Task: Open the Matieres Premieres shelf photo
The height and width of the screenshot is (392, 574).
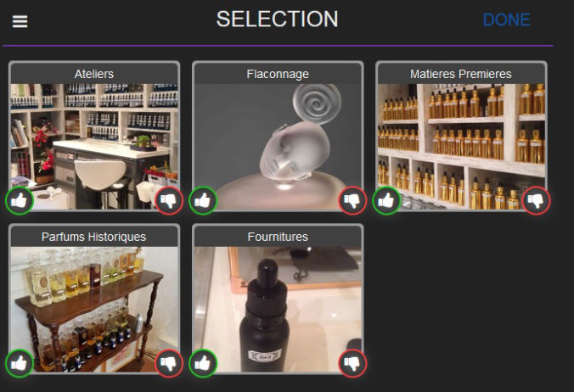Action: [461, 146]
